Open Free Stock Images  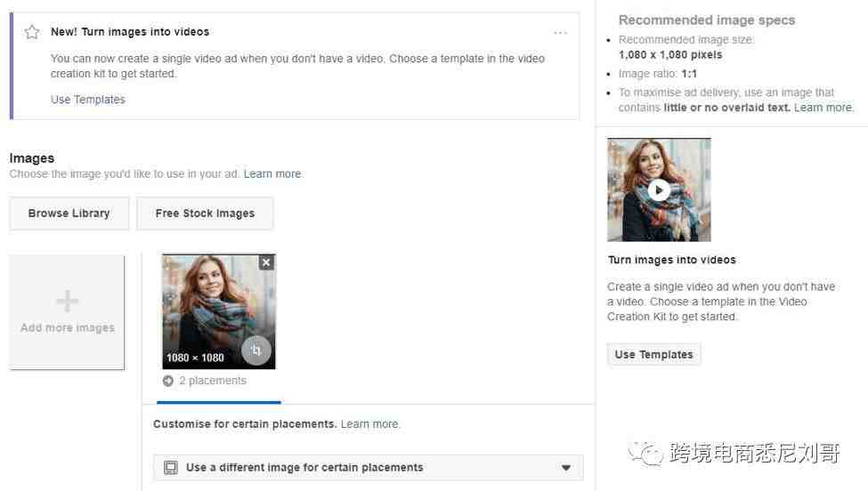(x=205, y=213)
